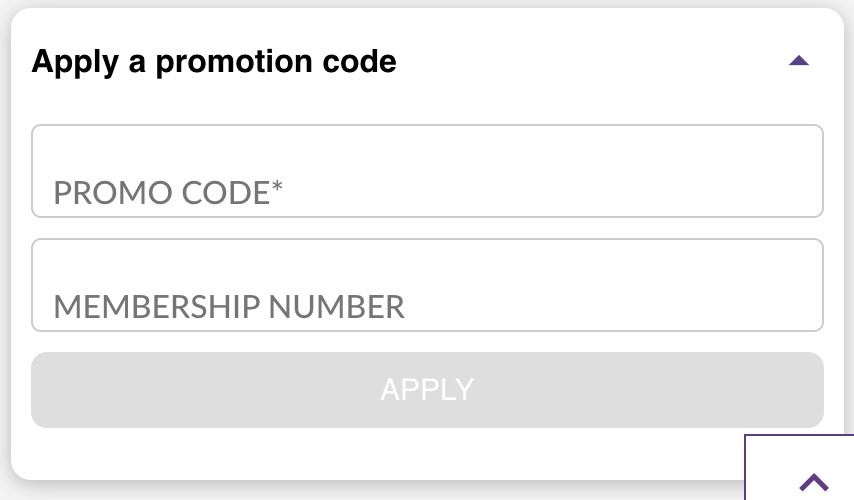Click the APPLY text on the button
The image size is (854, 500).
(427, 390)
